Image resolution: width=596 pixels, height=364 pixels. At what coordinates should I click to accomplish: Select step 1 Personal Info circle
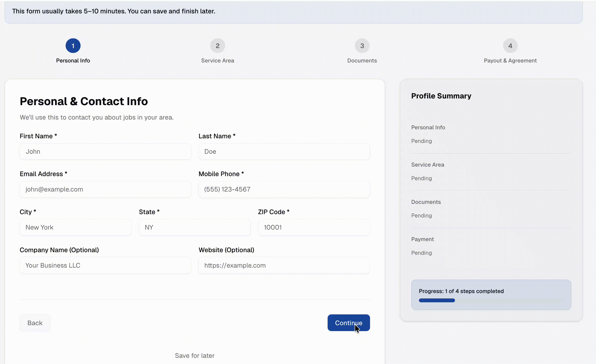point(73,45)
